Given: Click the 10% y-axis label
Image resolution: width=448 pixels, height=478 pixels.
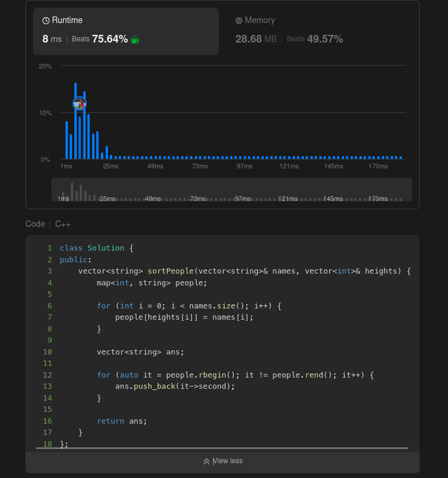Looking at the screenshot, I should pyautogui.click(x=45, y=113).
